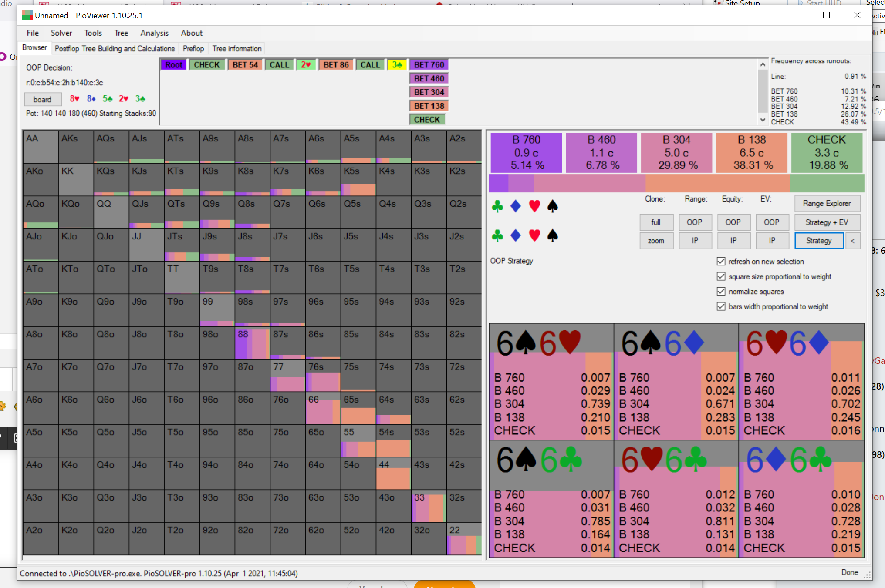
Task: Choose the BET 760 action
Action: 429,65
